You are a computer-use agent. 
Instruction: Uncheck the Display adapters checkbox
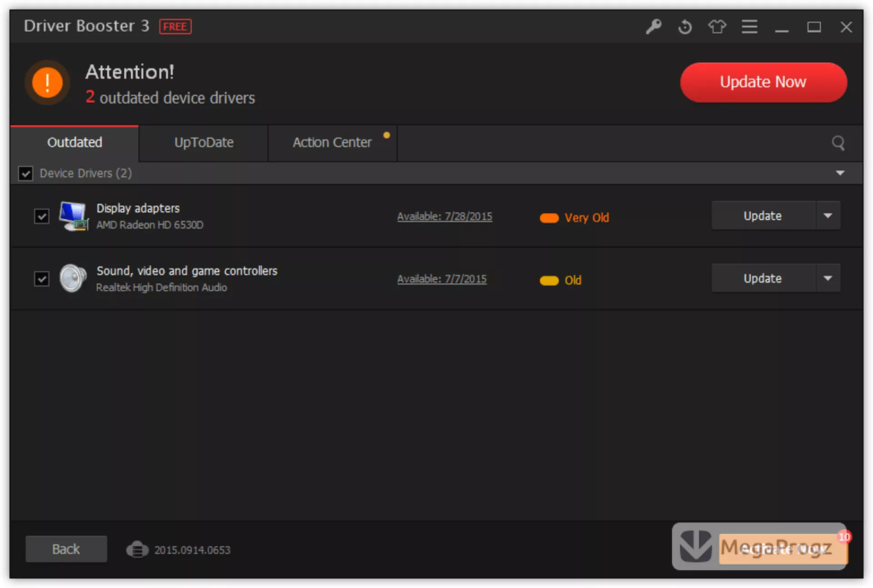pyautogui.click(x=42, y=216)
